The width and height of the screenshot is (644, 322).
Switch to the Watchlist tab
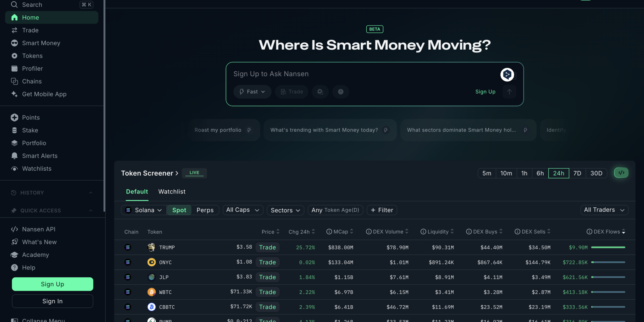[172, 192]
